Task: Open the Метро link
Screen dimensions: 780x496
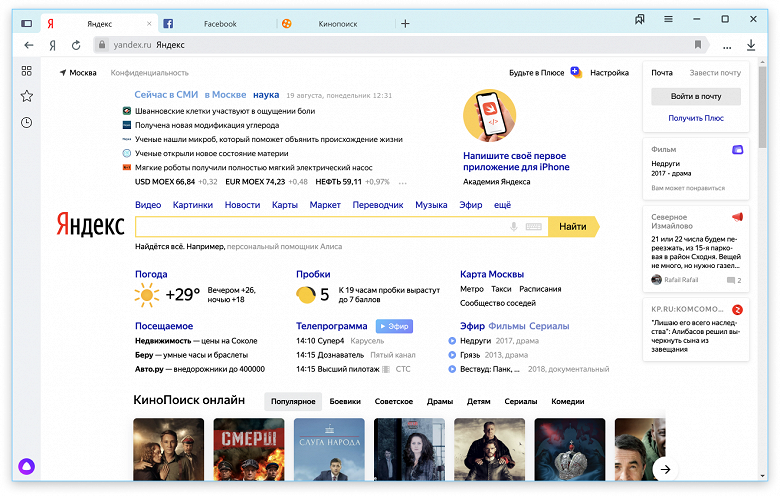Action: [x=472, y=289]
